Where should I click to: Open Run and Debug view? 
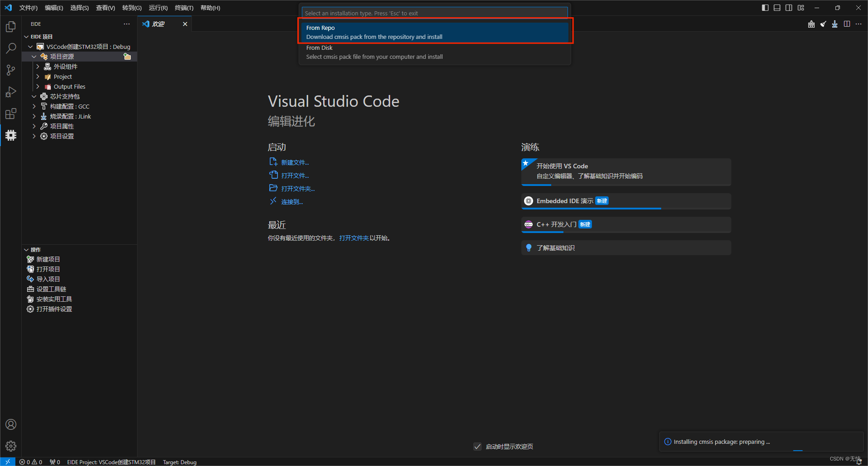pyautogui.click(x=11, y=92)
